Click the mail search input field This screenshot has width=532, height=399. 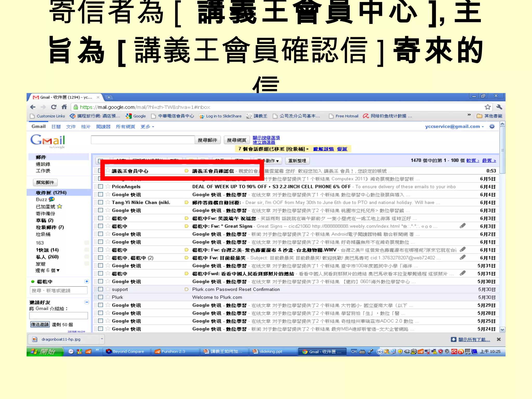coord(143,140)
